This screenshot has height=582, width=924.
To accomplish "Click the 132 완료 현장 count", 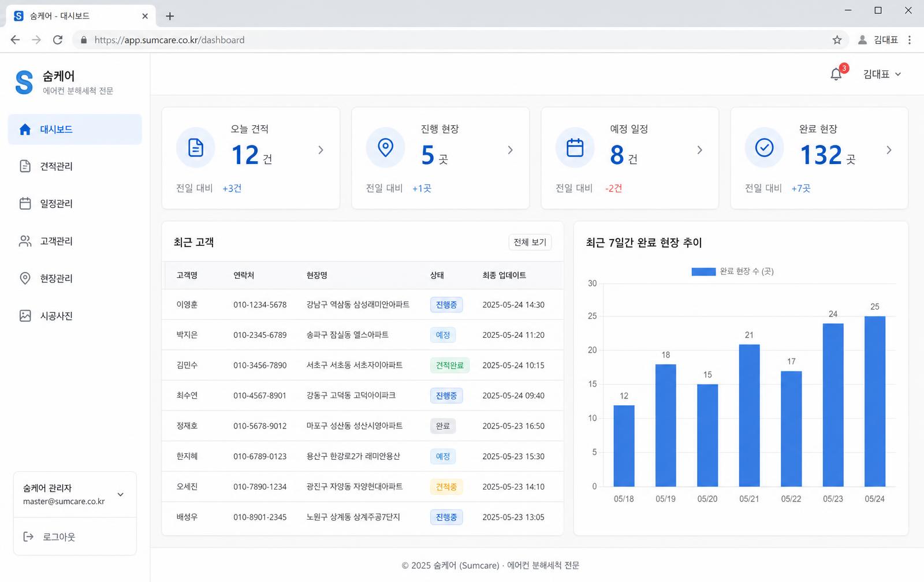I will coord(821,155).
